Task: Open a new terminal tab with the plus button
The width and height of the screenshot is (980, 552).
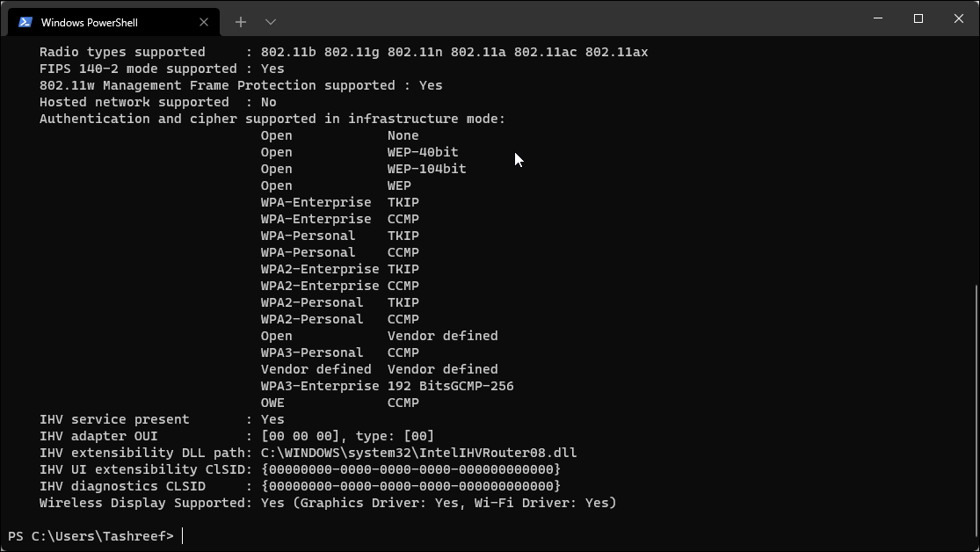Action: tap(239, 21)
